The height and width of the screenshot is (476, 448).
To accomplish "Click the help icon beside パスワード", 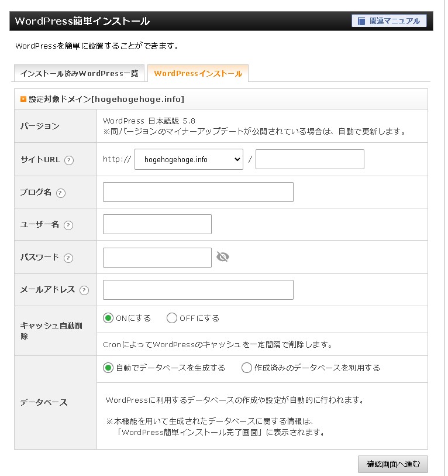I will (68, 258).
